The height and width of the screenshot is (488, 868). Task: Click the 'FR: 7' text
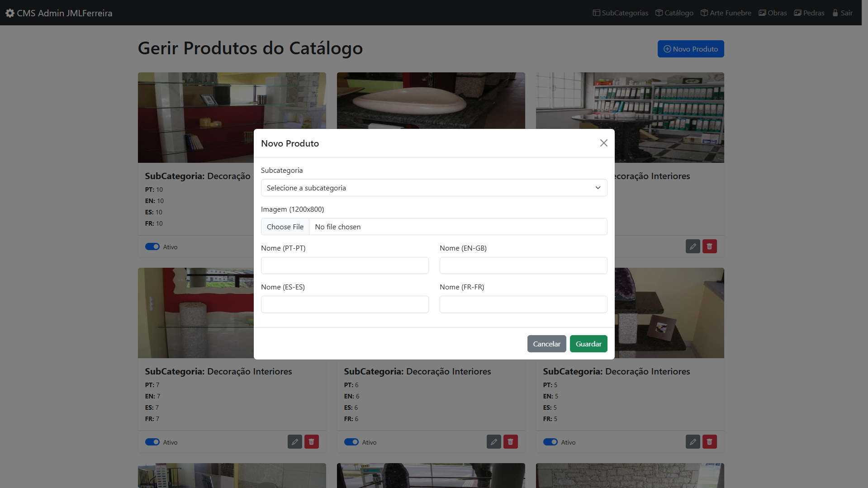click(x=152, y=419)
